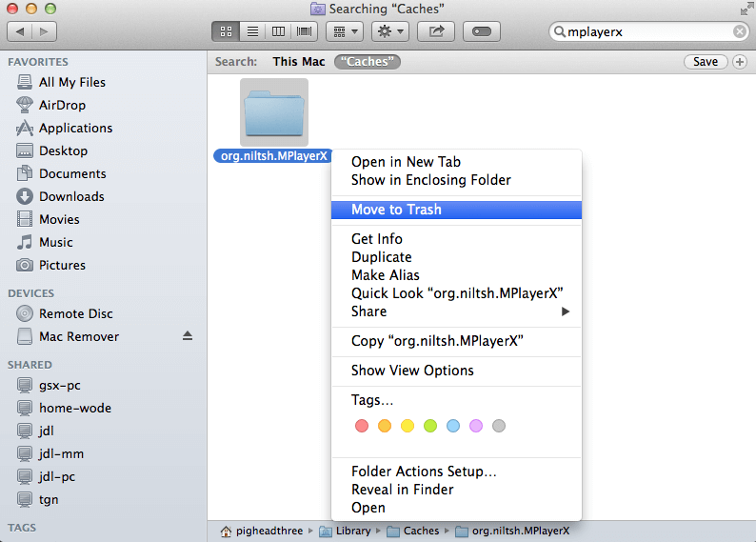Click the Share toolbar button

click(436, 31)
